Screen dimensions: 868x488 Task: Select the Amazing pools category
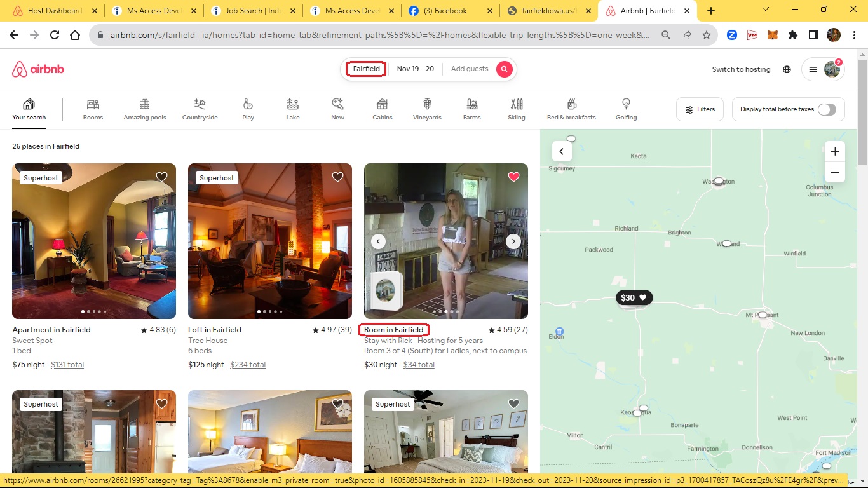[145, 109]
